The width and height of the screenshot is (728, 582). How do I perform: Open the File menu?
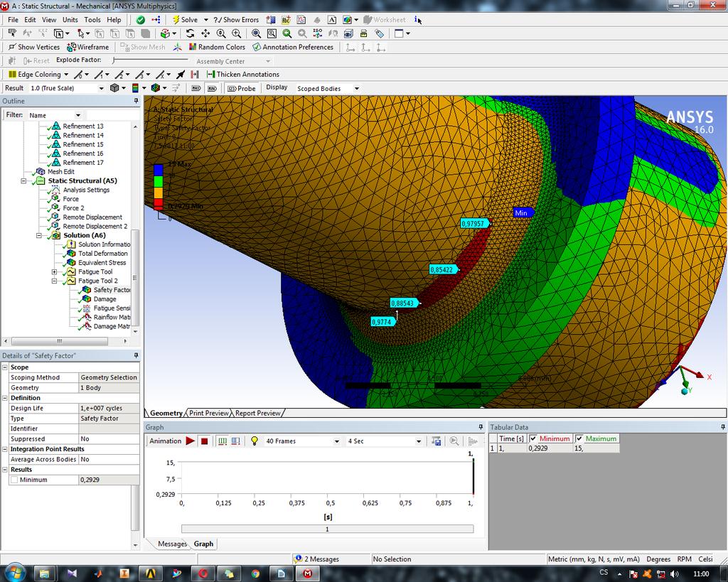tap(13, 19)
